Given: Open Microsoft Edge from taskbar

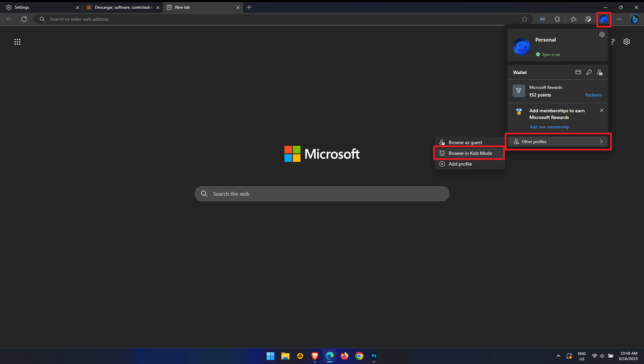Looking at the screenshot, I should tap(330, 356).
